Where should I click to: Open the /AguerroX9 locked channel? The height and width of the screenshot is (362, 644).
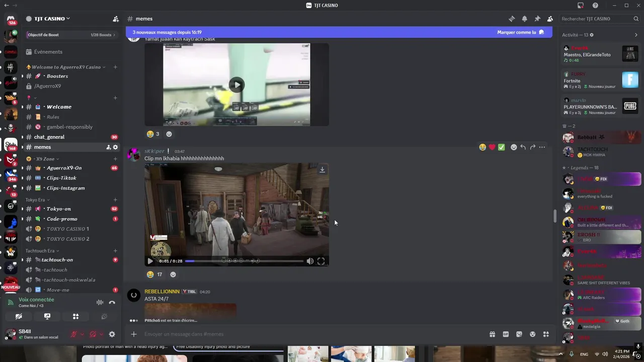pos(72,86)
